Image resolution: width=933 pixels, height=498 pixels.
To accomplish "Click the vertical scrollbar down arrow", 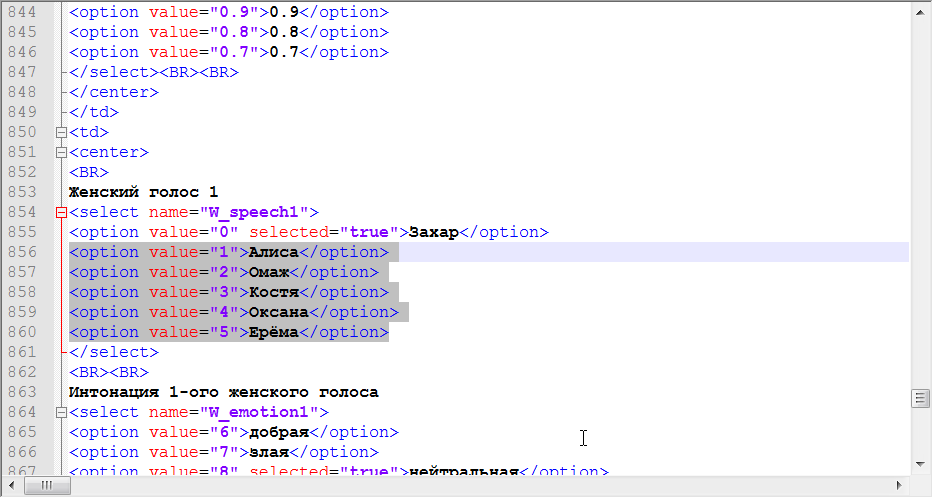I will (921, 464).
